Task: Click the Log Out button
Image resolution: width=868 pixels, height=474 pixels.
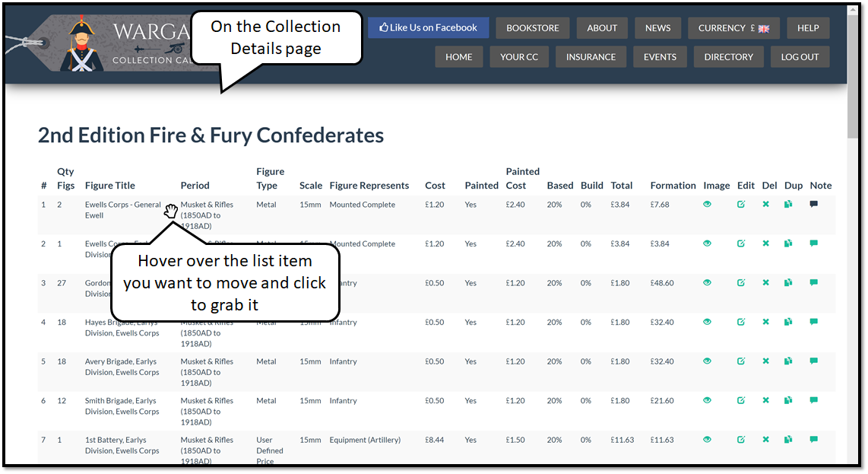Action: click(x=800, y=56)
